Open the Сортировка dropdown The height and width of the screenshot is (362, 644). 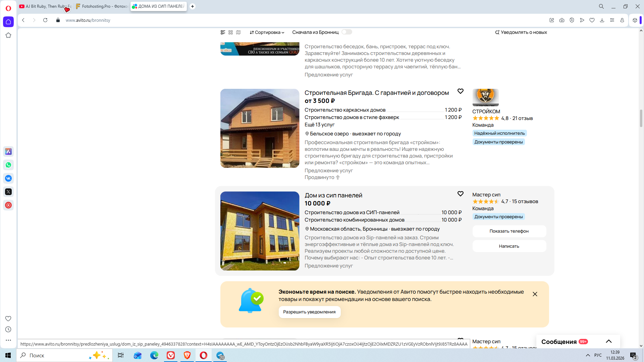pos(267,33)
